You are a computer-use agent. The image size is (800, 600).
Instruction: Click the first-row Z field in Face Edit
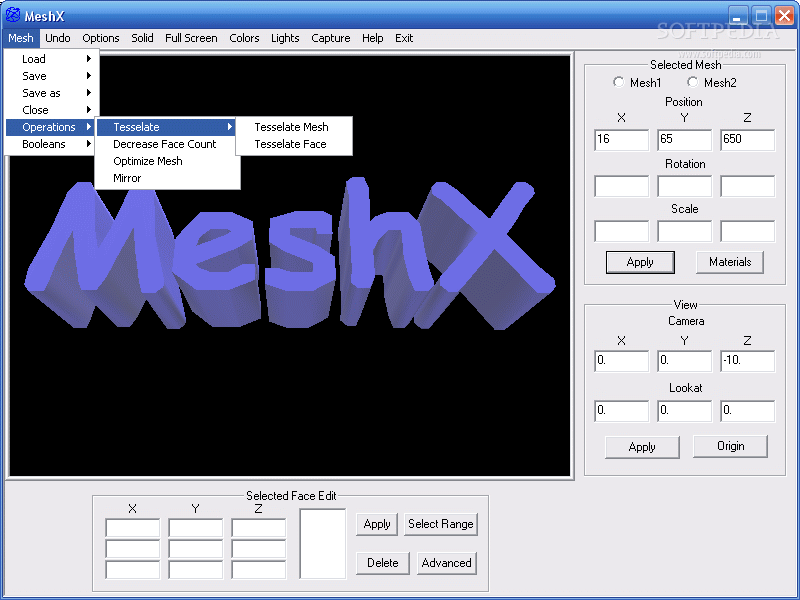[x=259, y=528]
